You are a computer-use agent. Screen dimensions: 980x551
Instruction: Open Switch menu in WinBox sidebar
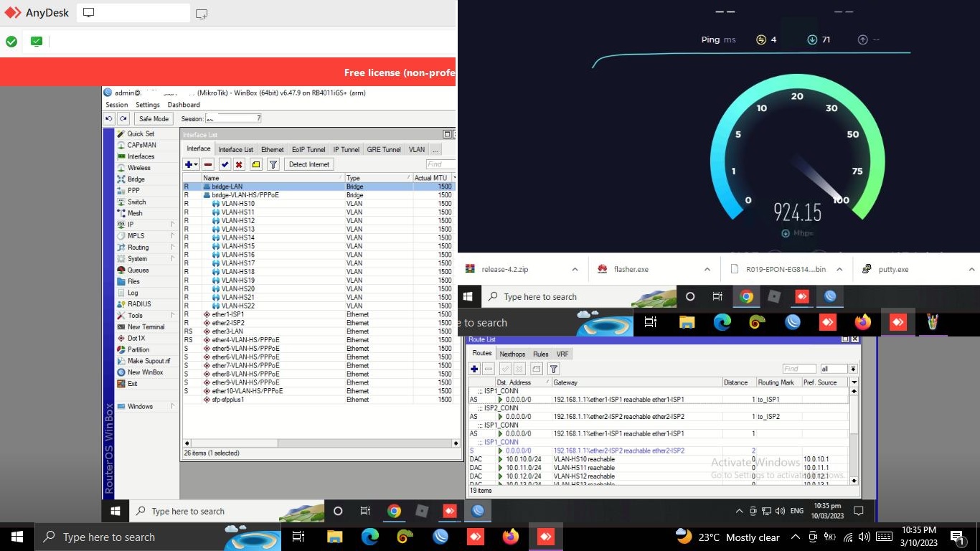136,202
